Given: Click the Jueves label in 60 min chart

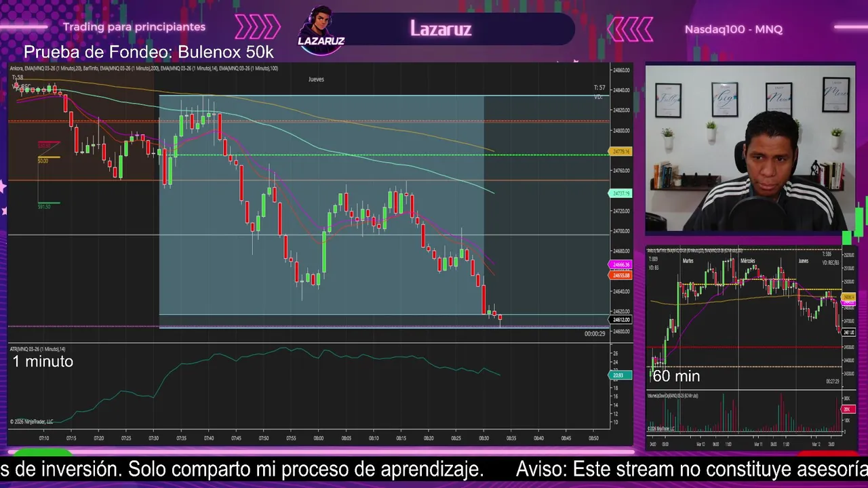Looking at the screenshot, I should [803, 261].
